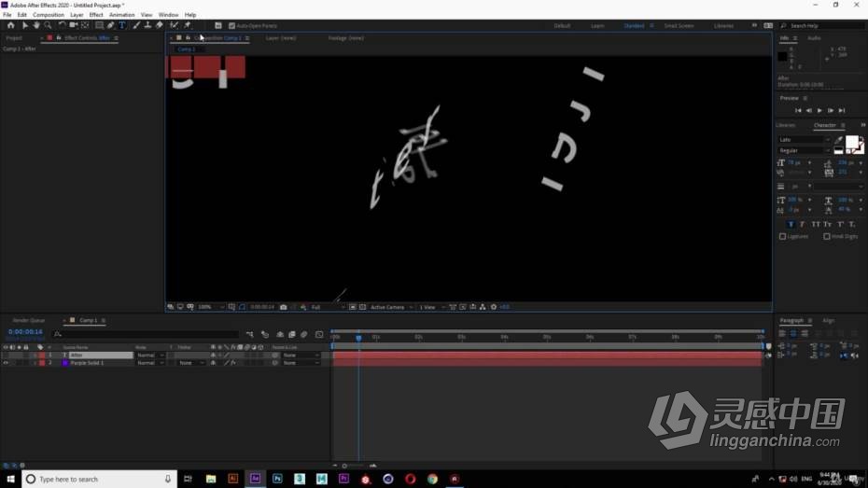
Task: Open Chrome from Windows taskbar
Action: (432, 480)
